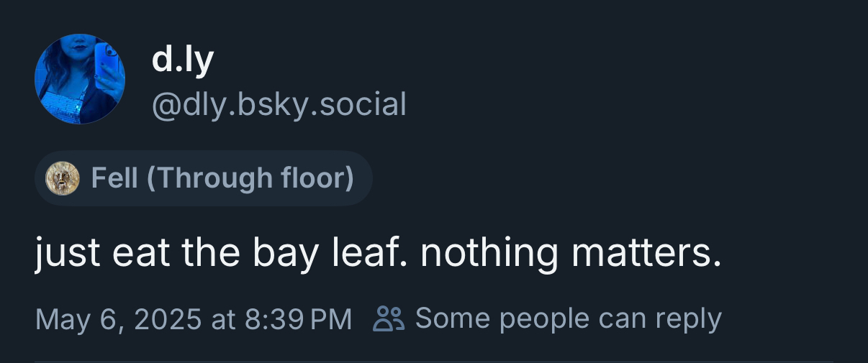Click the post timestamp May 6, 2025
Image resolution: width=868 pixels, height=363 pixels.
pyautogui.click(x=118, y=318)
